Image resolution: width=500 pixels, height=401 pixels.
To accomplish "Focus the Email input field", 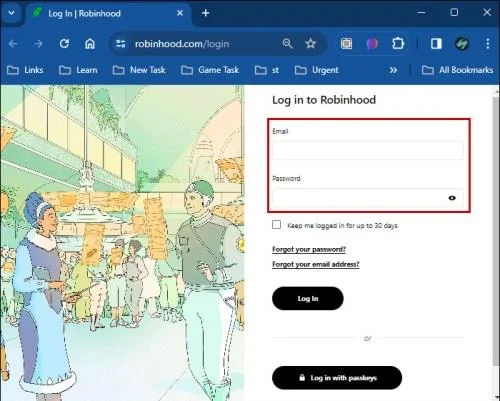I will click(x=368, y=150).
